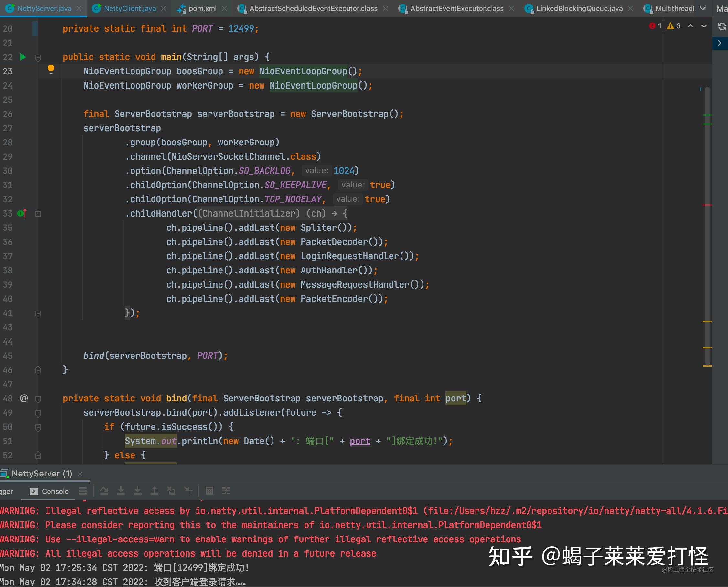
Task: Click the green Run gutter icon for main
Action: click(23, 57)
